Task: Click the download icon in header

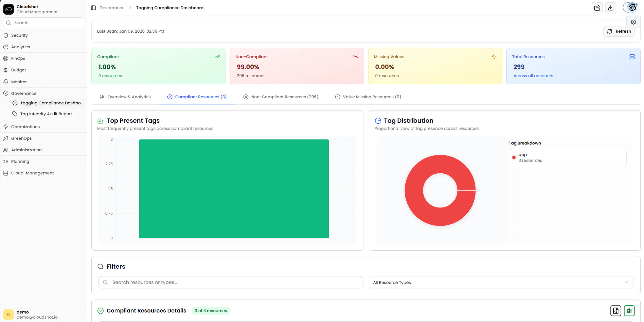Action: [x=611, y=8]
